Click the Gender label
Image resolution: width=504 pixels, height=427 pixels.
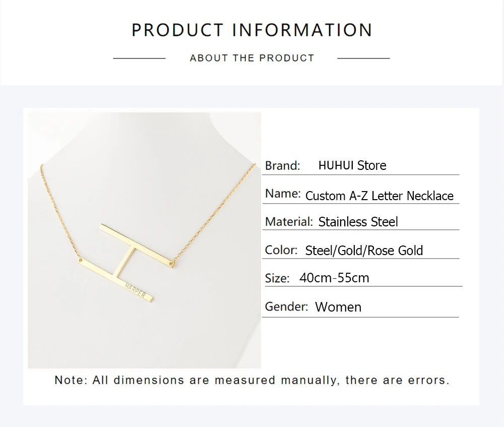pyautogui.click(x=286, y=307)
